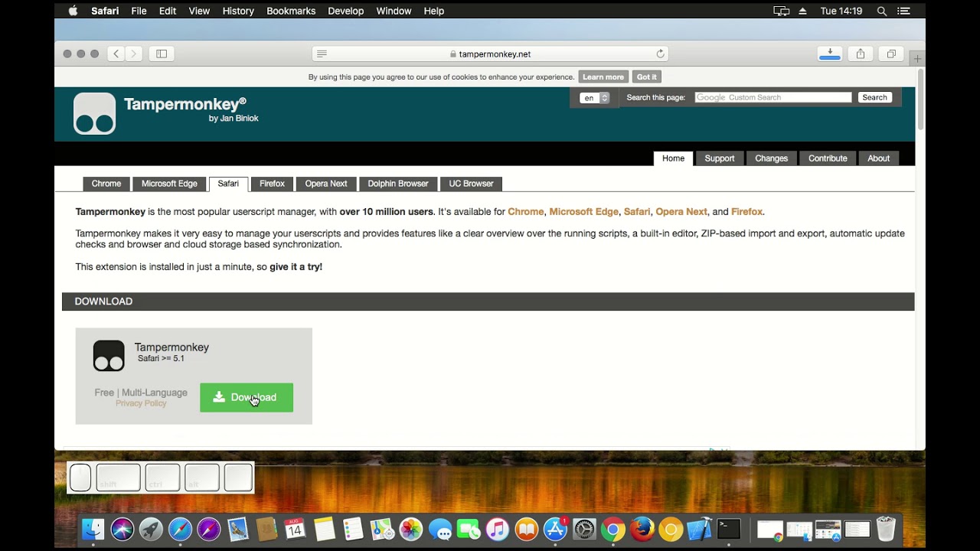Show downloads from the toolbar

click(x=830, y=54)
